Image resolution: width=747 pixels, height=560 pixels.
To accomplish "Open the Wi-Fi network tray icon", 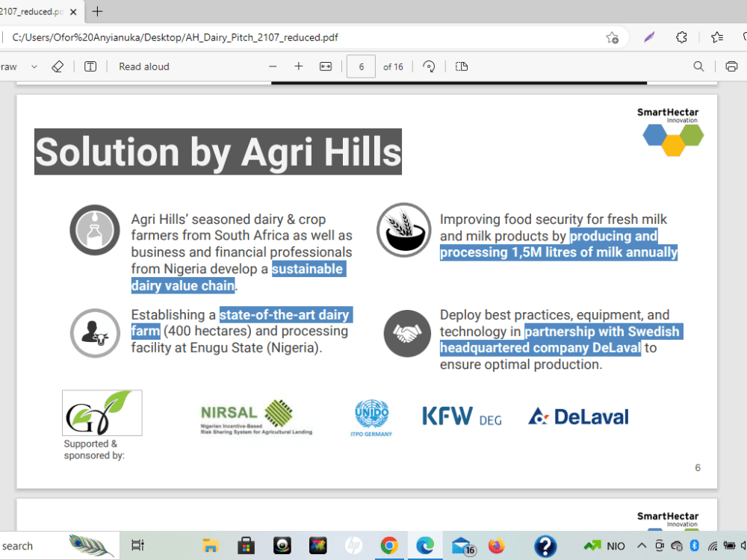I will [712, 546].
